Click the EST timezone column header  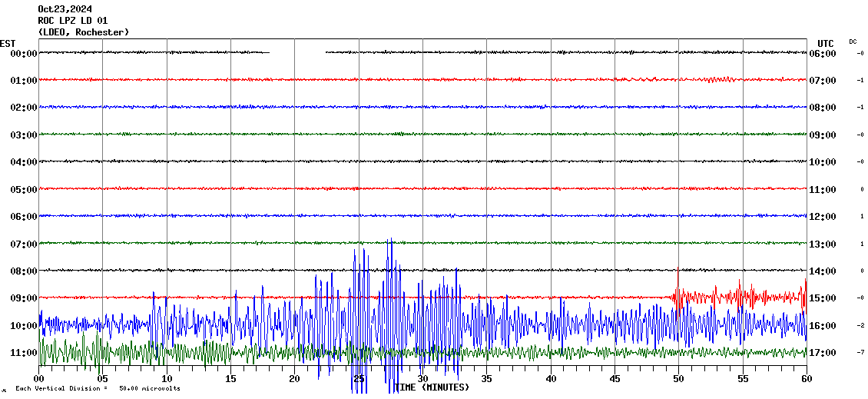8,43
